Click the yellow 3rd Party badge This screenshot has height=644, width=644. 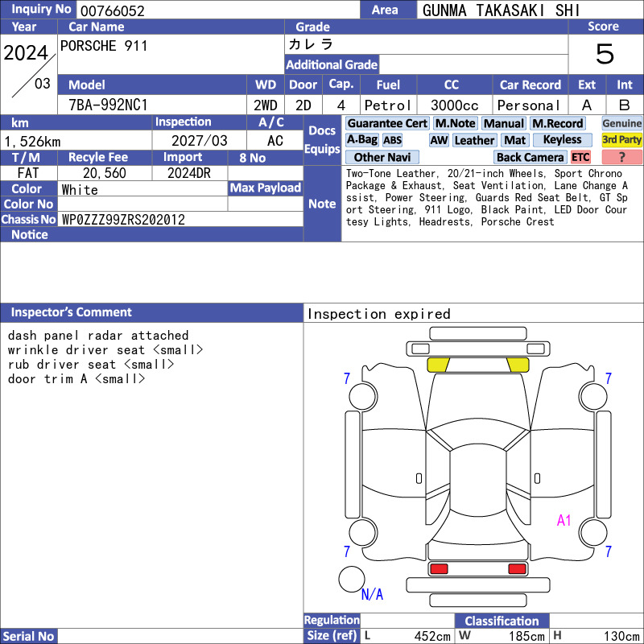[x=621, y=140]
